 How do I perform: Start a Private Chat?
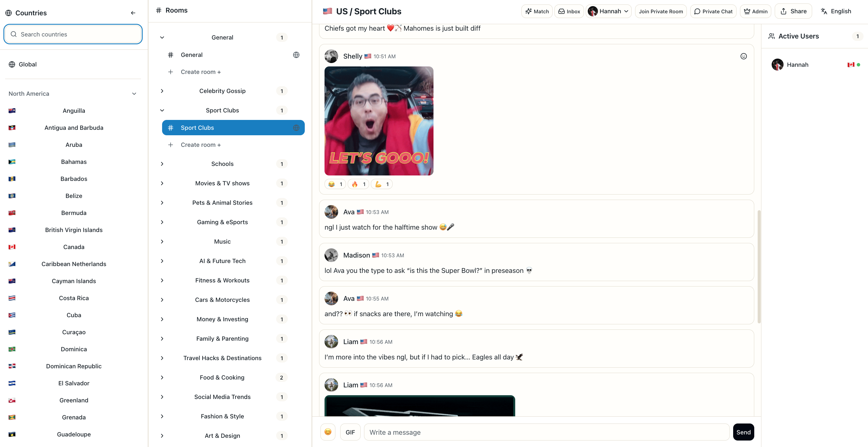click(713, 11)
